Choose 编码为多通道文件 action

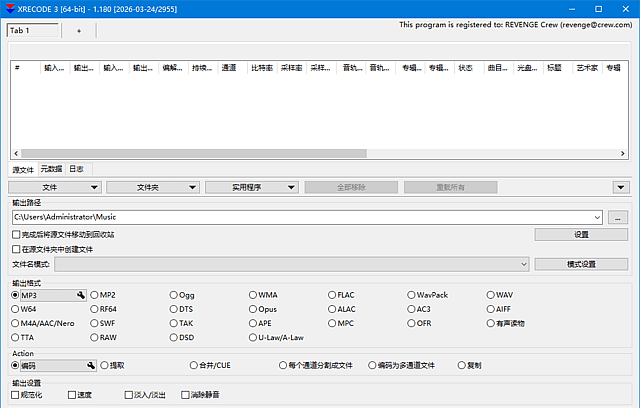[401, 365]
